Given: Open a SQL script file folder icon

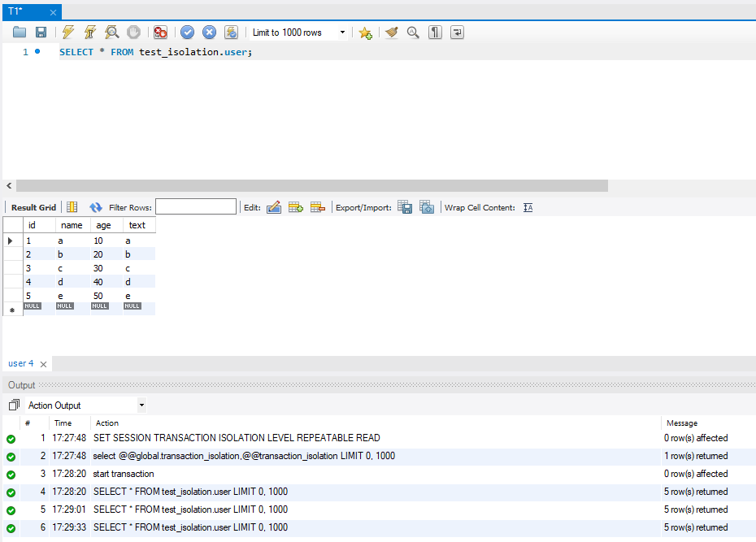Looking at the screenshot, I should tap(20, 33).
